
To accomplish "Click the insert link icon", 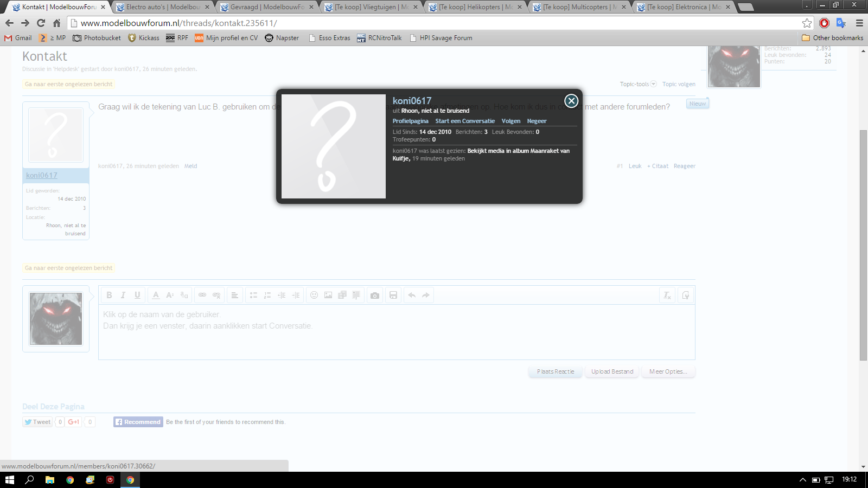I will 202,295.
